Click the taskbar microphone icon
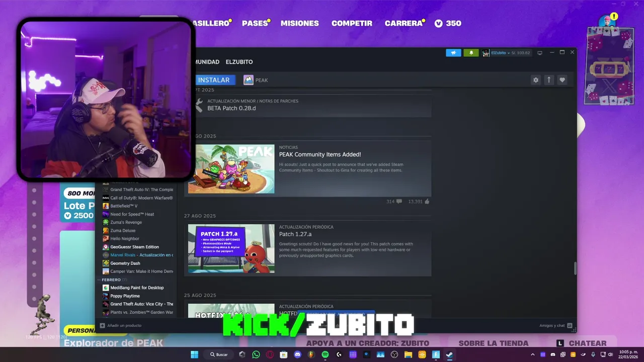 (593, 354)
